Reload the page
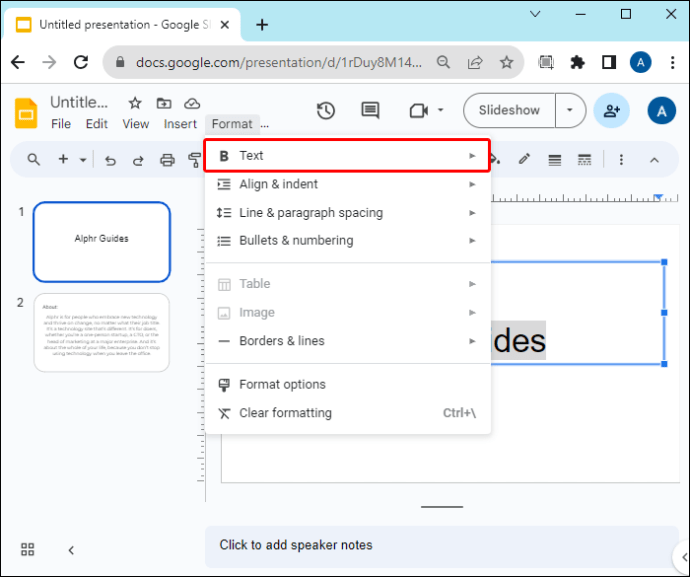690x577 pixels. point(81,62)
